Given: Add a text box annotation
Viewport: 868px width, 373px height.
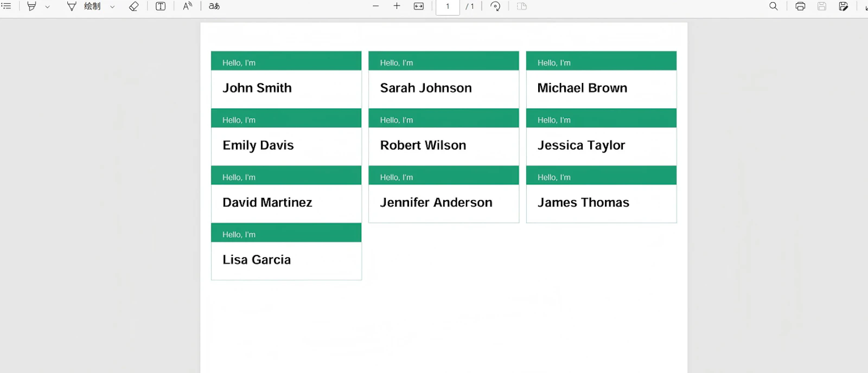Looking at the screenshot, I should [x=161, y=7].
